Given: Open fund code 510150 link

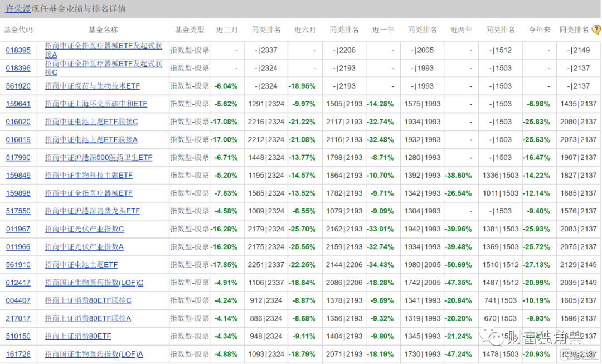Looking at the screenshot, I should pos(18,336).
